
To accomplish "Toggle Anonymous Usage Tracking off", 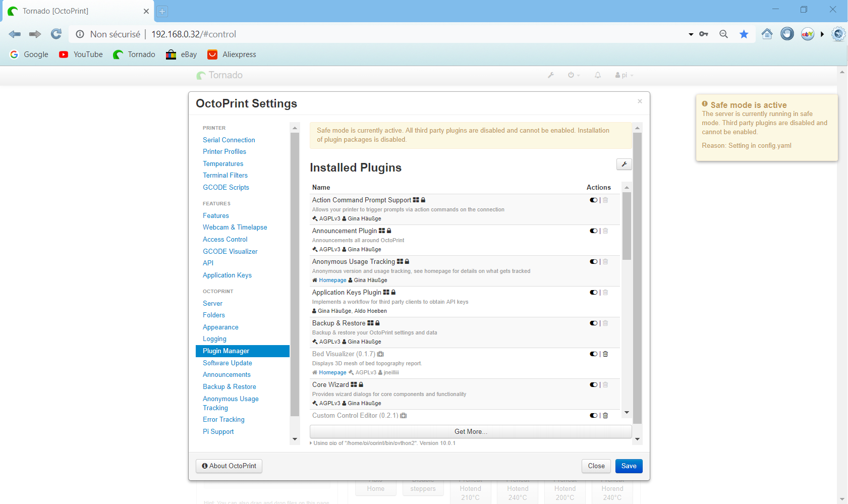I will [593, 261].
